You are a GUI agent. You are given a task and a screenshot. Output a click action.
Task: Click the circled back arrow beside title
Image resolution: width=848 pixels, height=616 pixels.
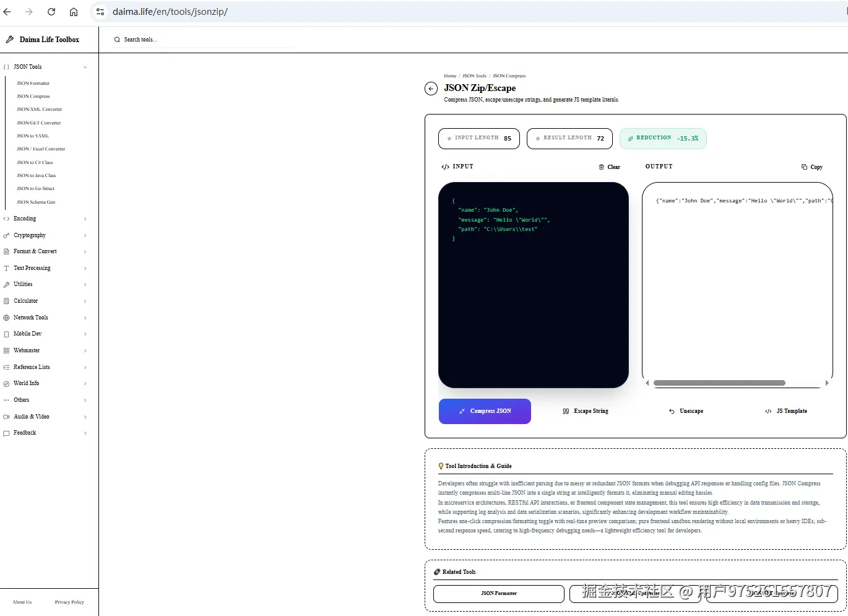tap(431, 89)
